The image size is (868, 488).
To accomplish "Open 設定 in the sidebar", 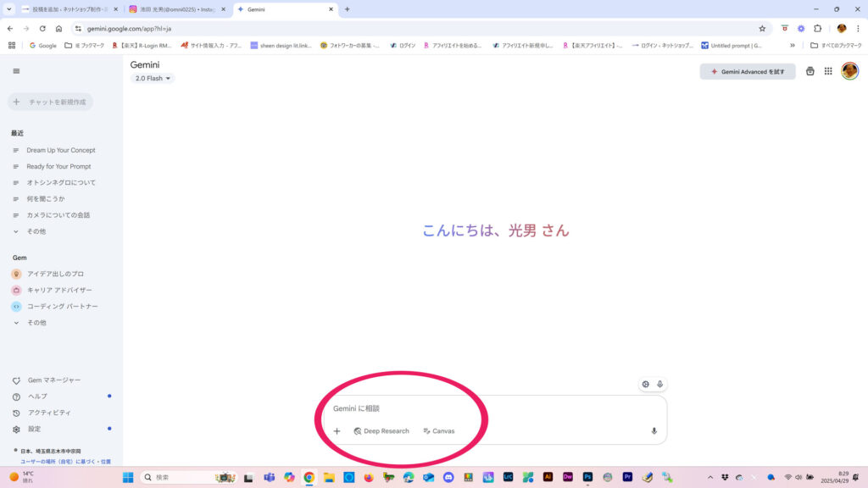I will [x=34, y=429].
